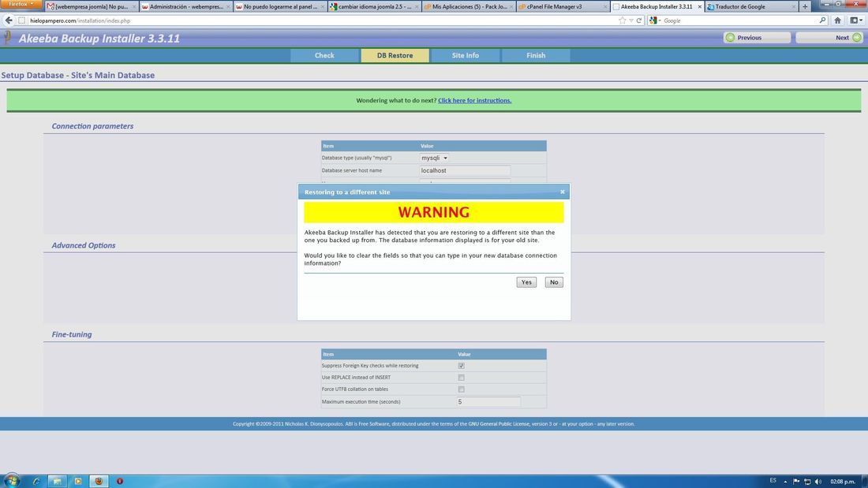The height and width of the screenshot is (488, 868).
Task: Reload the page with refresh icon
Action: tap(639, 20)
